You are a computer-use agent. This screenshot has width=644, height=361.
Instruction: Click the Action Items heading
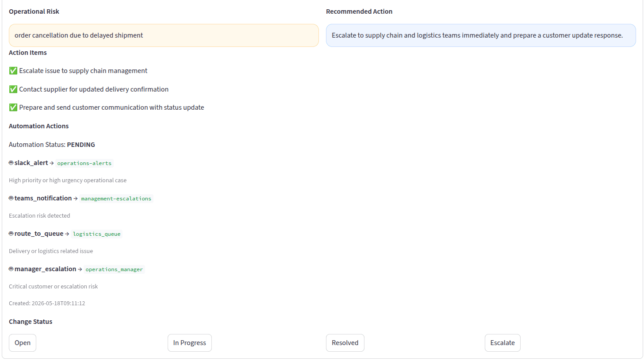pos(28,53)
